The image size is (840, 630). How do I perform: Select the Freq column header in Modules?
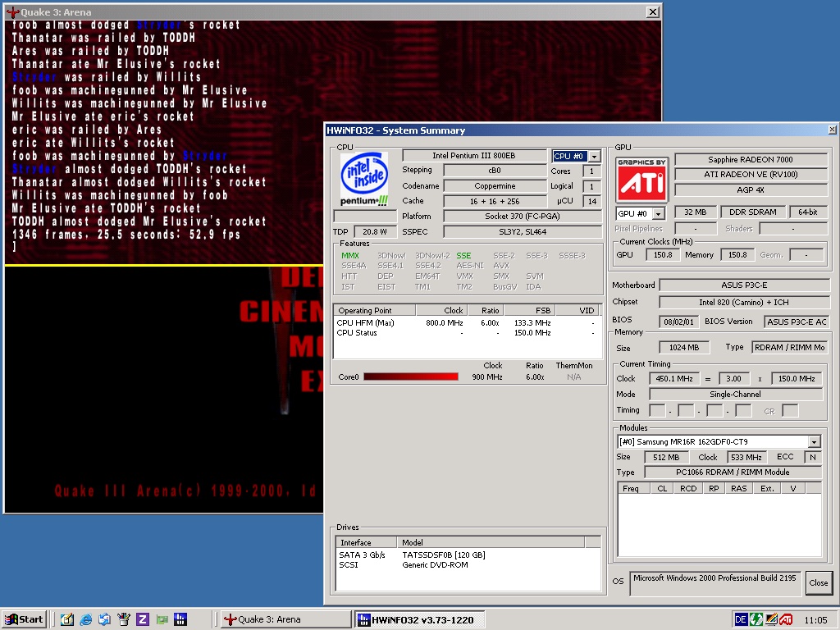coord(632,488)
